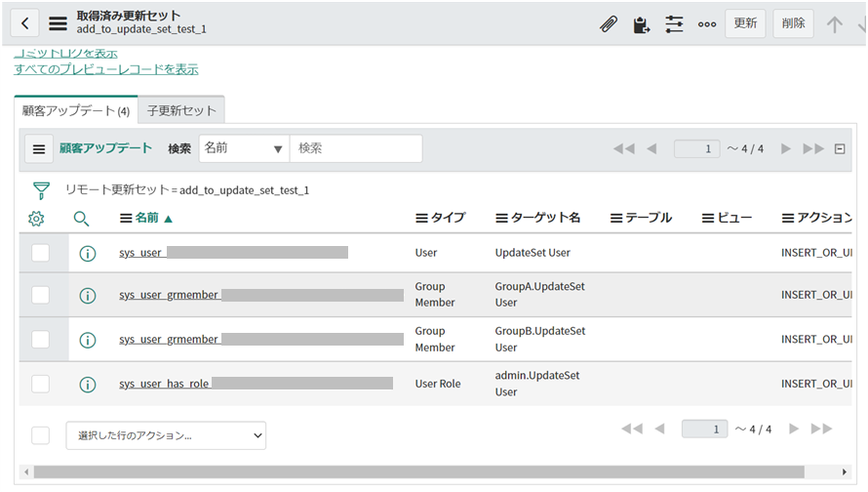The height and width of the screenshot is (492, 868).
Task: Preview the sys_user record info icon
Action: coord(88,253)
